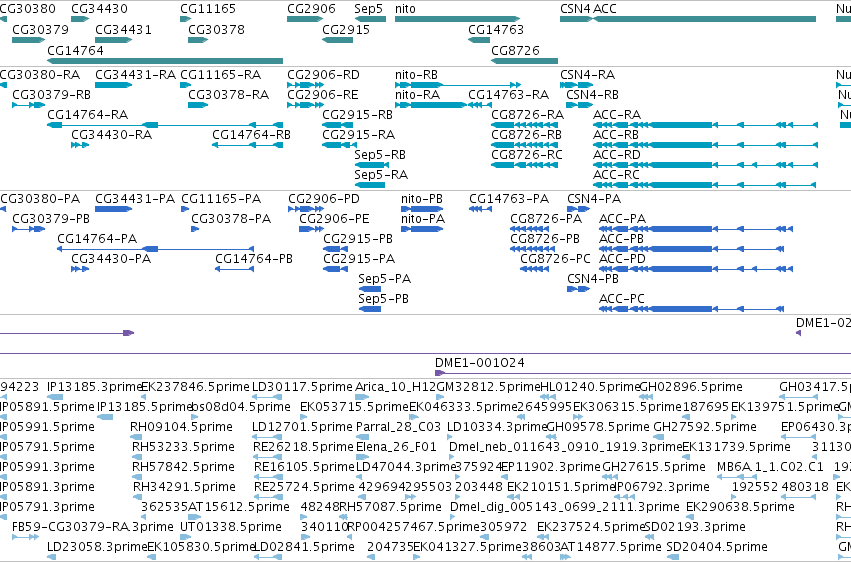Select the CG8726-RC transcript label

click(526, 155)
